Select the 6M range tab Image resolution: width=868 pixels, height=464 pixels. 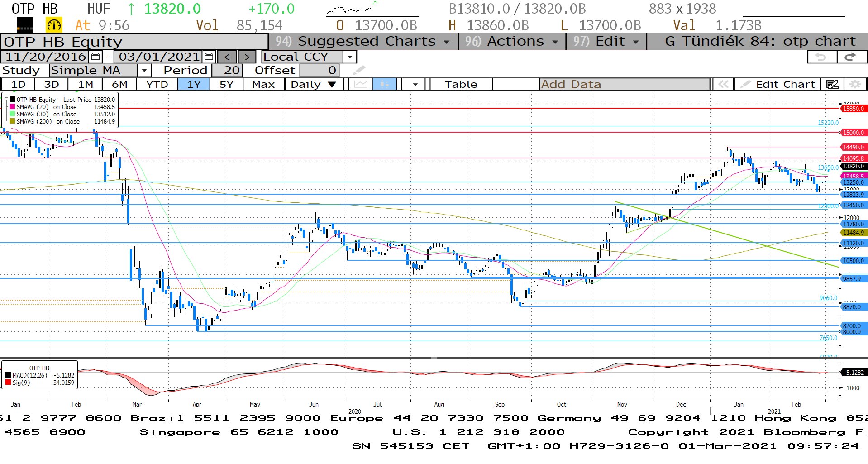(x=119, y=84)
